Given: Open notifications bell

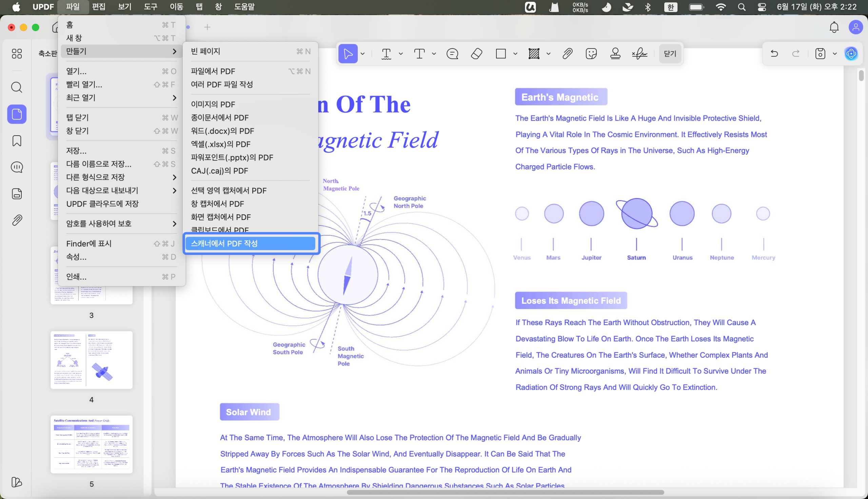Looking at the screenshot, I should coord(834,27).
